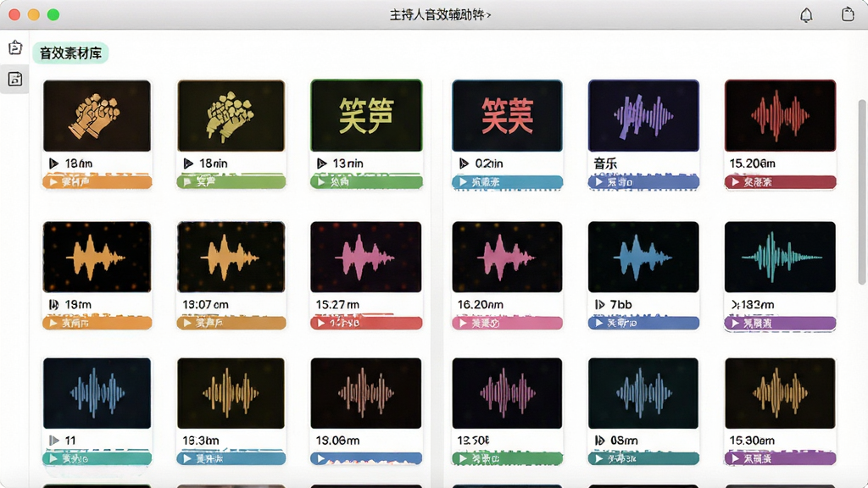The image size is (868, 488).
Task: Open the red 笑芙 thumbnail
Action: point(507,115)
